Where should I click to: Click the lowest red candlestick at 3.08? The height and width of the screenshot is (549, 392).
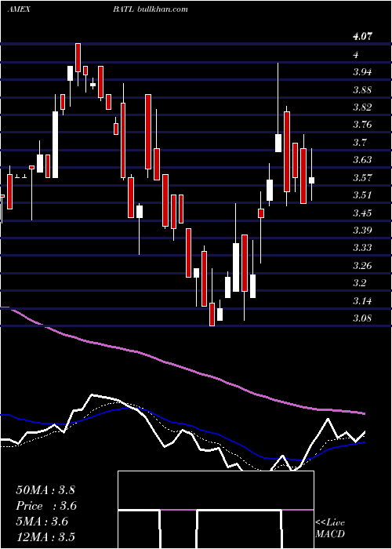coord(212,314)
